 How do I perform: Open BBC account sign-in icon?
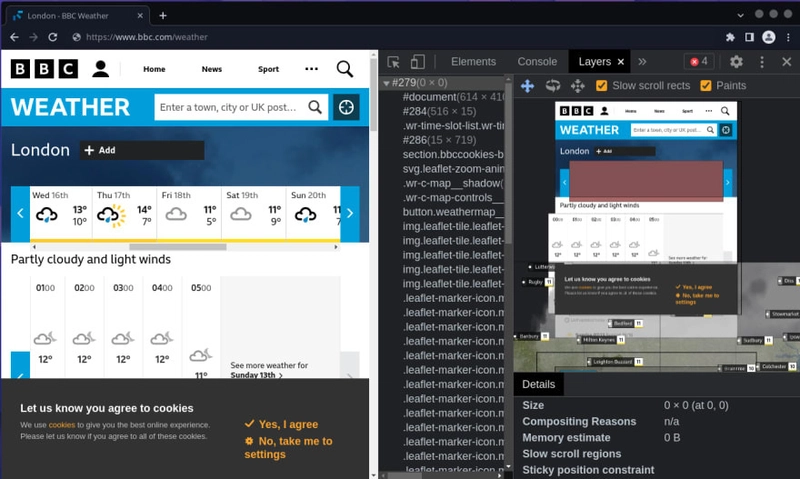pos(101,69)
